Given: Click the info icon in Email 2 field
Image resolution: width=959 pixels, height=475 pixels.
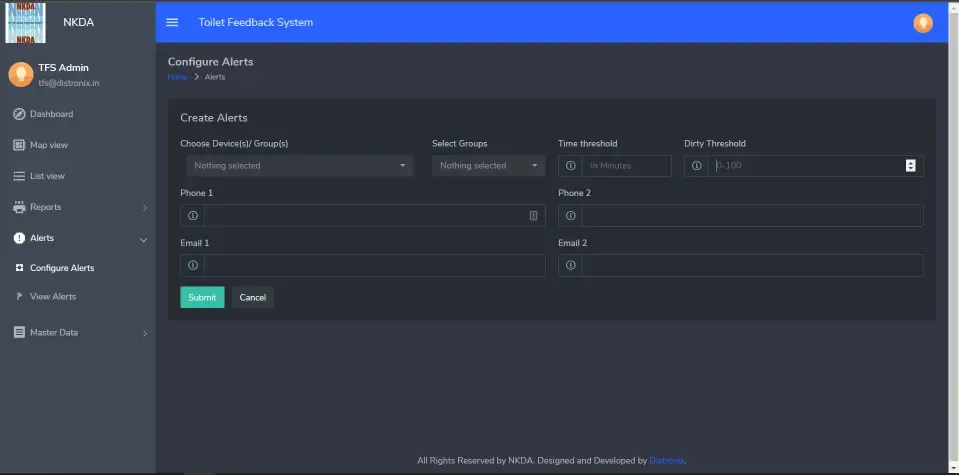Looking at the screenshot, I should (x=570, y=266).
